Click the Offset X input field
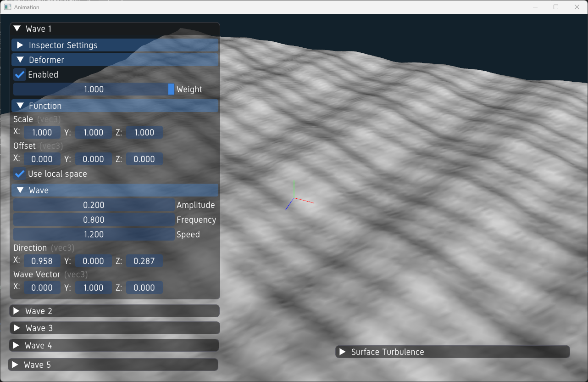The image size is (588, 382). tap(42, 159)
